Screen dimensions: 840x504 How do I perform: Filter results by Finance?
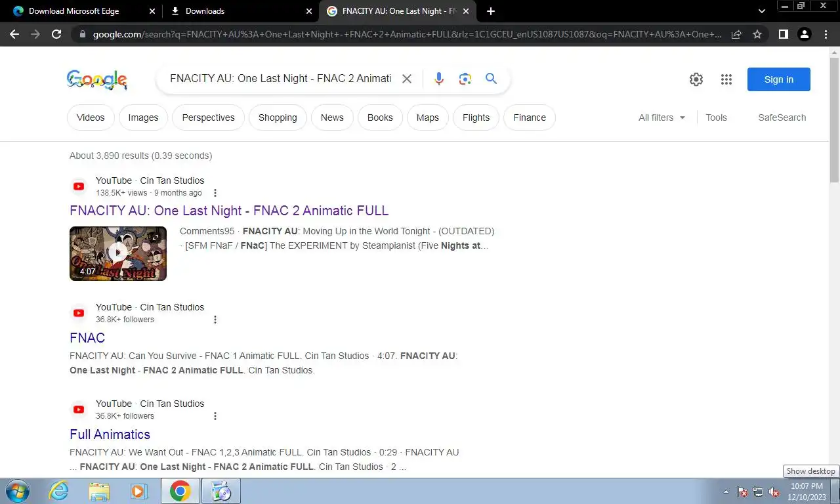tap(530, 117)
